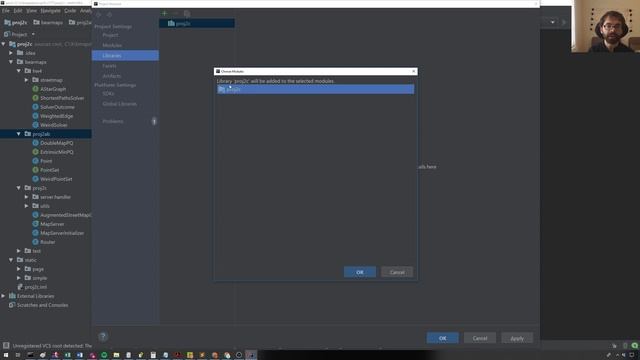Expand the .idea folder
This screenshot has height=360, width=640.
click(11, 53)
